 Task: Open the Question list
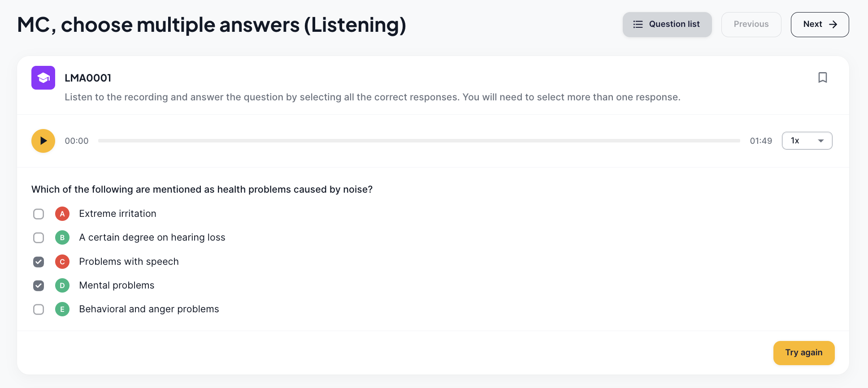click(667, 24)
